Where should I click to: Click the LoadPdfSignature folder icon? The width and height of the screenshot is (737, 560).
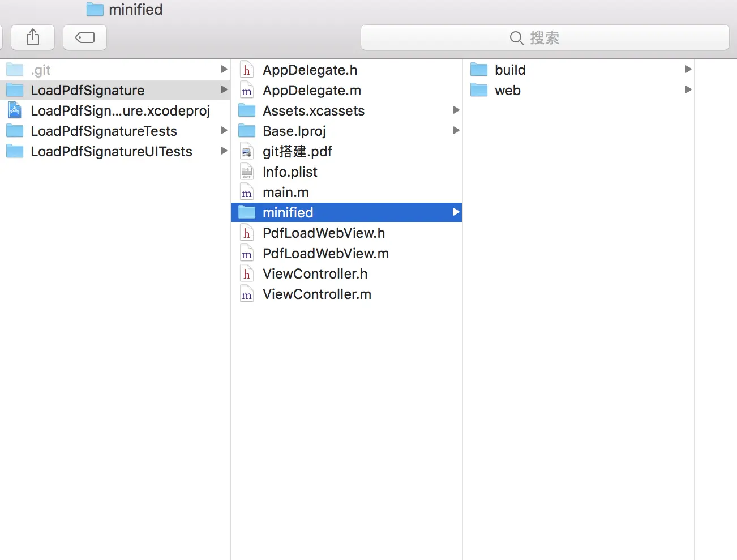tap(15, 90)
